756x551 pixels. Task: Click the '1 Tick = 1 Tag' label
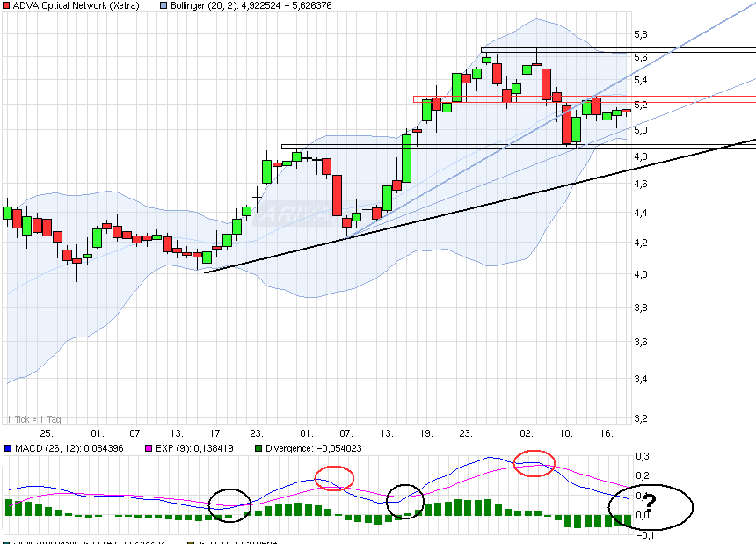(x=33, y=419)
